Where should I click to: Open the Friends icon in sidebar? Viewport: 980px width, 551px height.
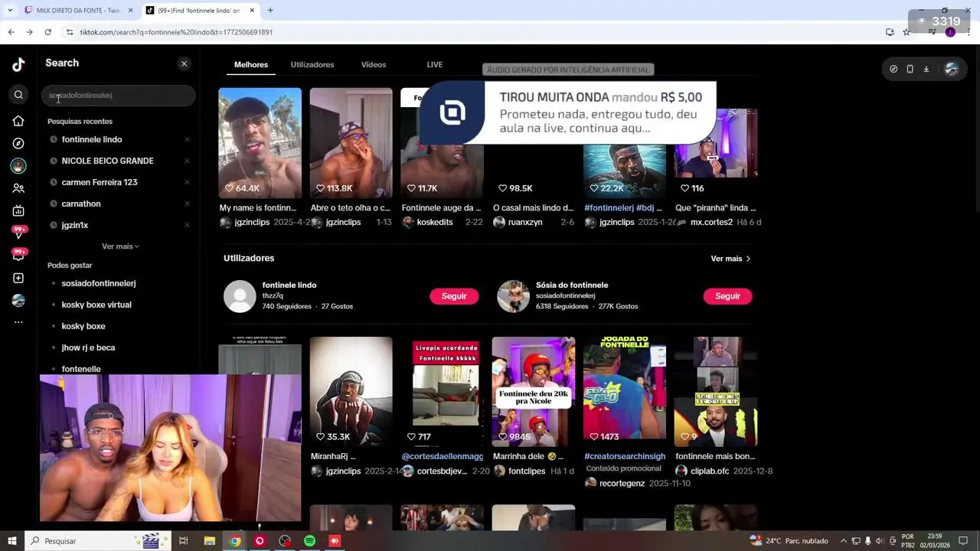[18, 188]
